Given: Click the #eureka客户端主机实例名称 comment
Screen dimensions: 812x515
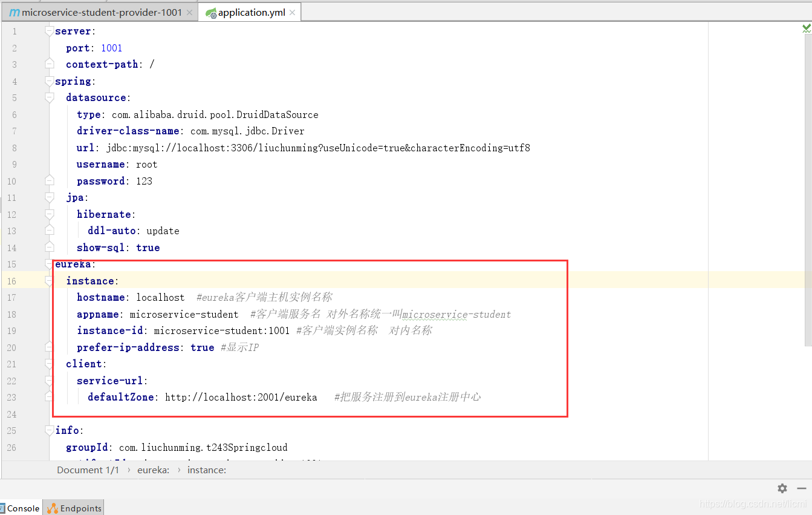Looking at the screenshot, I should coord(264,297).
